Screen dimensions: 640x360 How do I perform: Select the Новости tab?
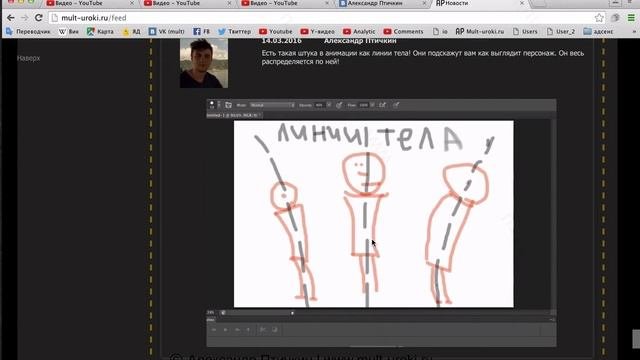pyautogui.click(x=480, y=3)
